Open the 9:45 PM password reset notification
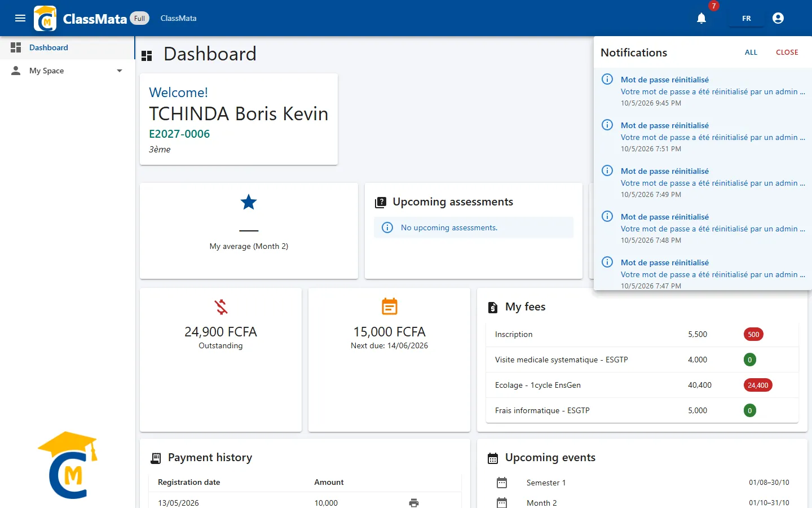 [703, 91]
